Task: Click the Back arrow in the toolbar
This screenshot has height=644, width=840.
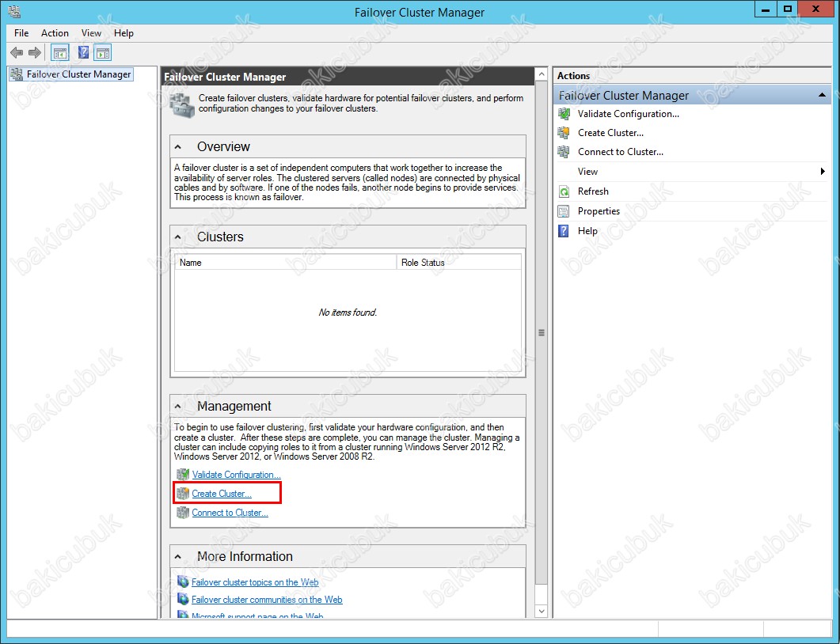Action: [x=17, y=52]
